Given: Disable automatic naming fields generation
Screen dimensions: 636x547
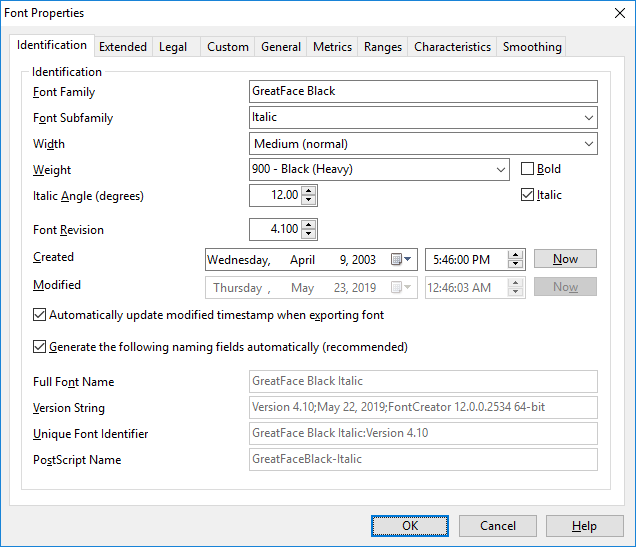Looking at the screenshot, I should pos(40,347).
